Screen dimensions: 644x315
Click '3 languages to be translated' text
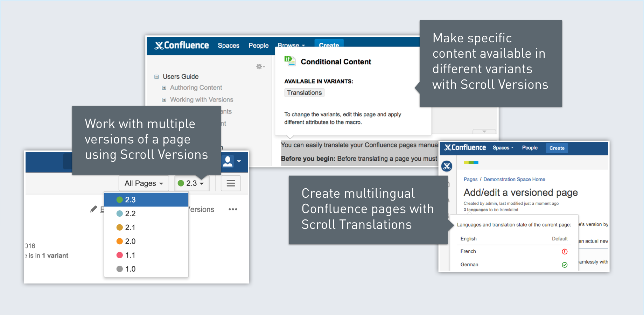(x=491, y=210)
